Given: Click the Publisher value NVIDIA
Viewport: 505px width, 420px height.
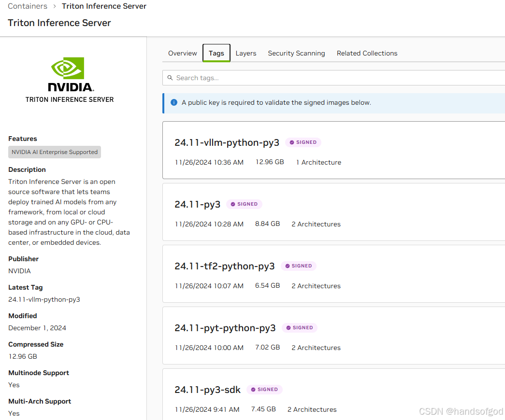Looking at the screenshot, I should [19, 271].
